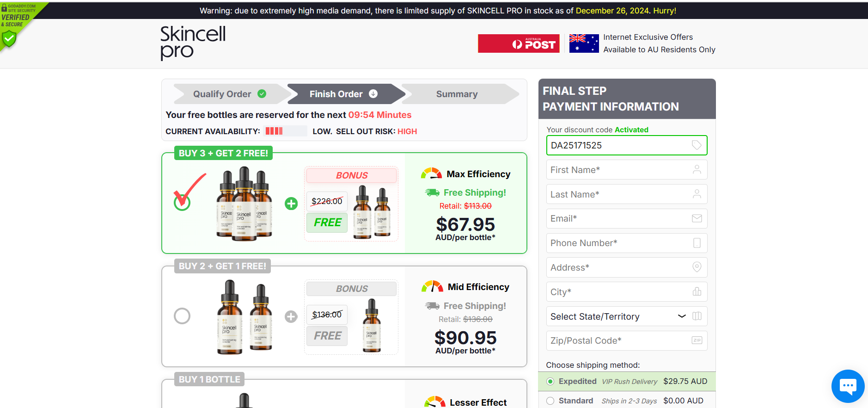Click the envelope icon in Email field
The image size is (868, 408).
point(697,218)
